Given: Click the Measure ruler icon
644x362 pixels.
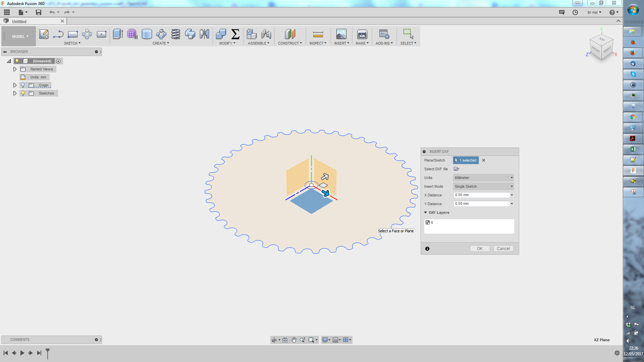Looking at the screenshot, I should pyautogui.click(x=318, y=34).
